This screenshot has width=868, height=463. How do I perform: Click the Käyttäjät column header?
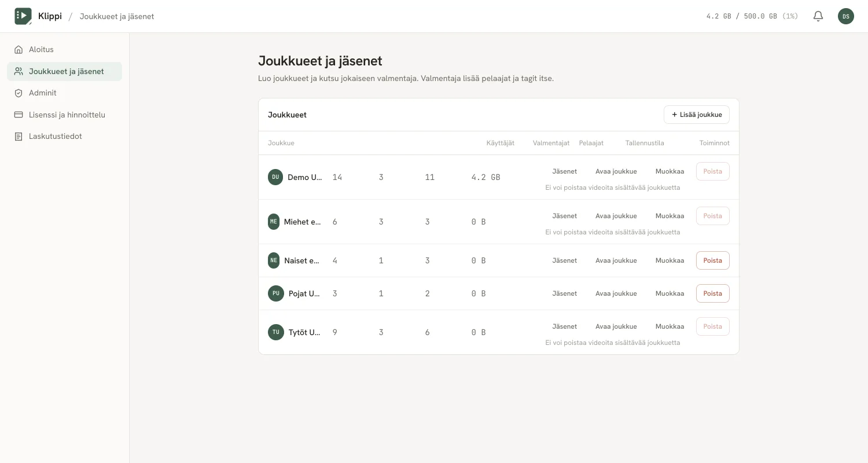[501, 143]
